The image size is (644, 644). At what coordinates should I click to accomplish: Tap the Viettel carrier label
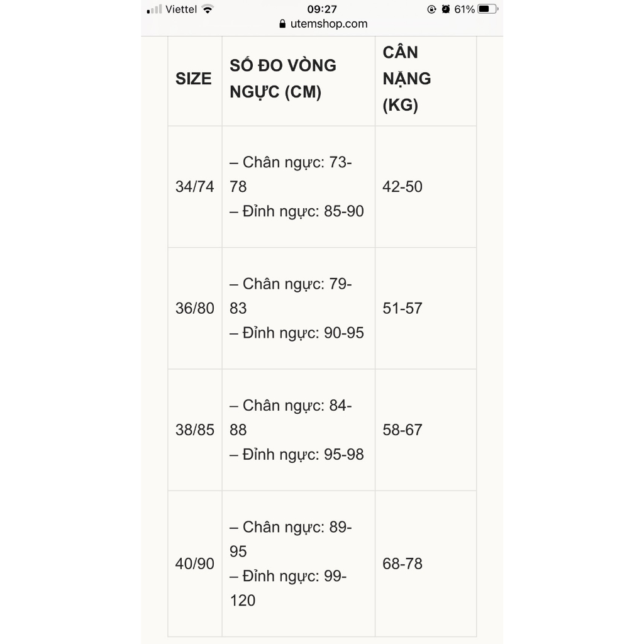point(181,9)
